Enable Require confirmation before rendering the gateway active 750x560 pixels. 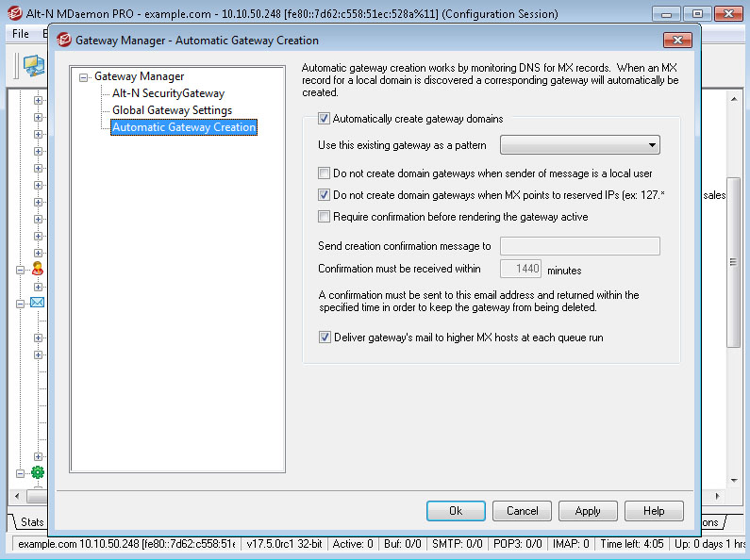coord(324,217)
